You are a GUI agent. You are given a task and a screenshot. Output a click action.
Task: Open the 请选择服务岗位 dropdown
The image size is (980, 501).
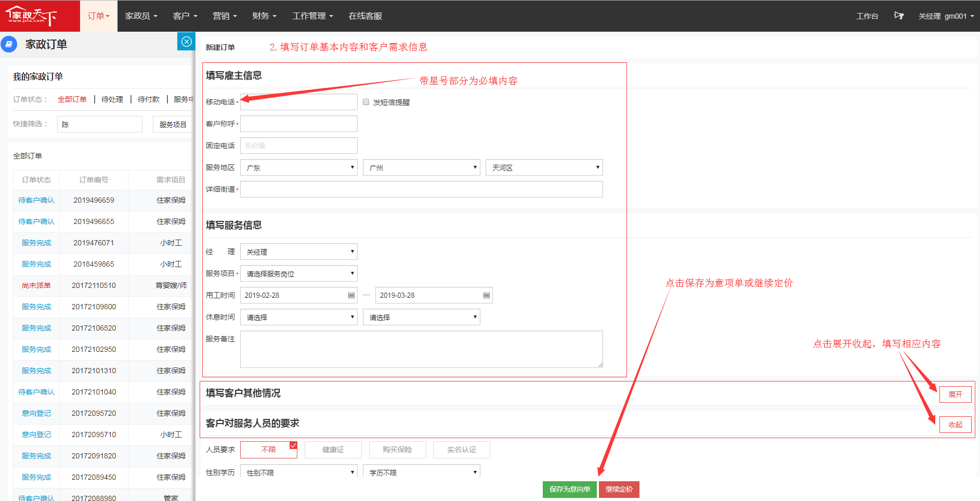coord(299,273)
